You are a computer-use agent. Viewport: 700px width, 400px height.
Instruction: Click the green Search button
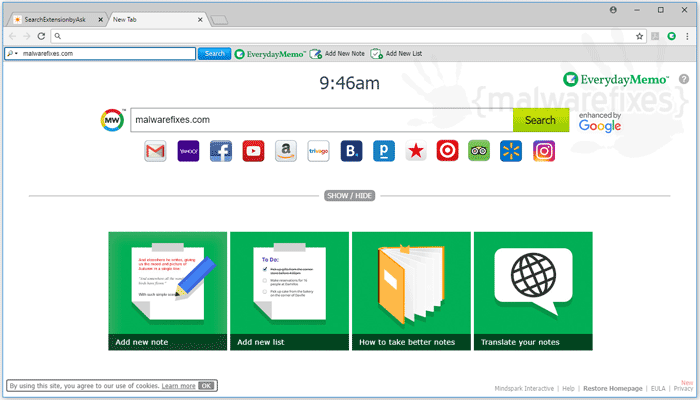point(541,120)
